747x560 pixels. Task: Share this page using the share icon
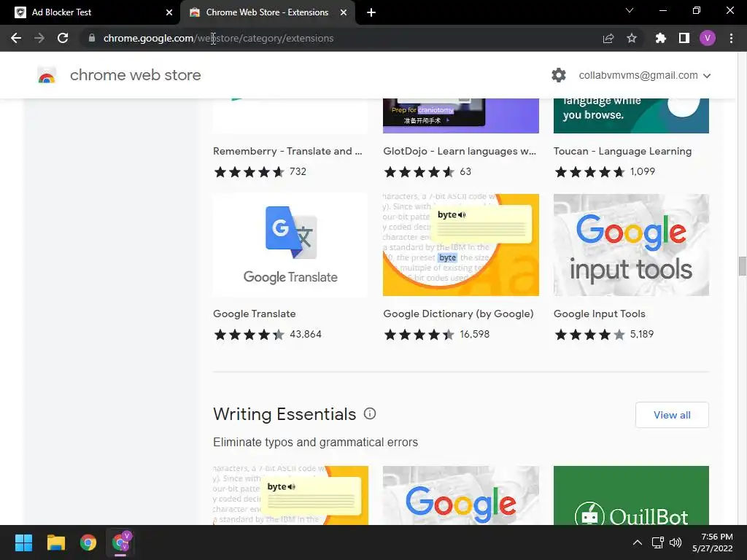(608, 38)
